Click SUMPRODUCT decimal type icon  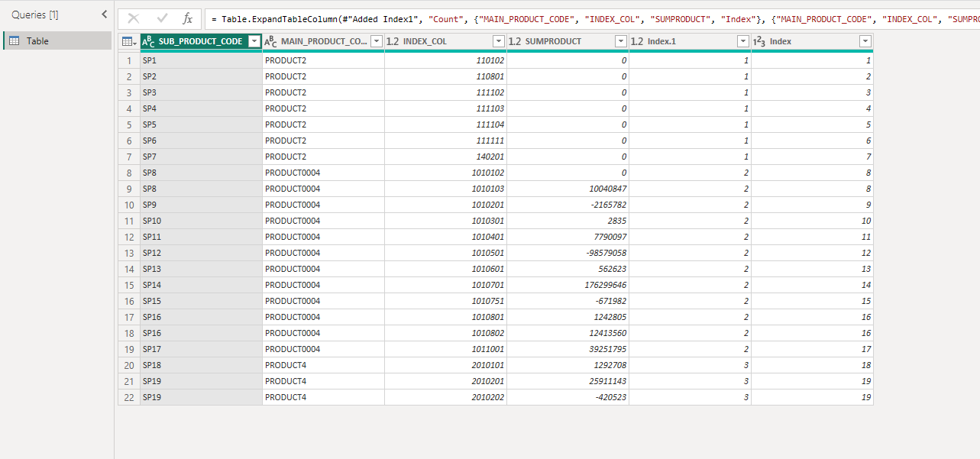click(515, 41)
